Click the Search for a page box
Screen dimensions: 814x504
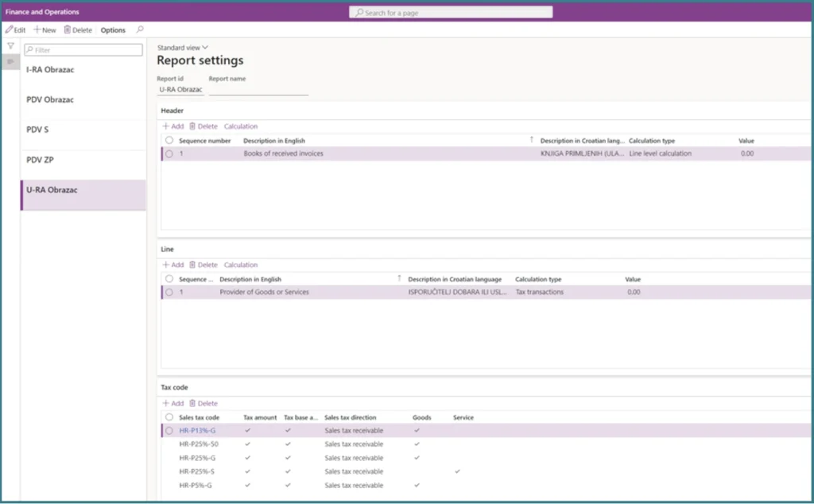click(x=451, y=13)
